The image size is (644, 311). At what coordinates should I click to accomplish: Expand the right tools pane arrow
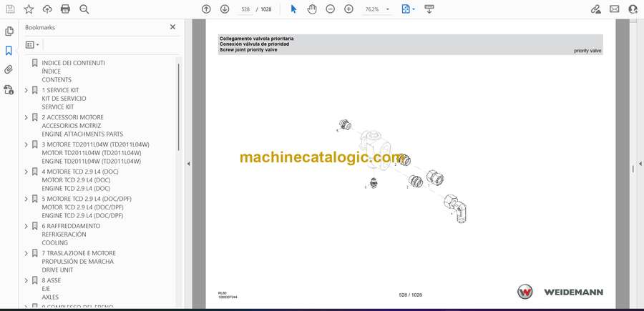pyautogui.click(x=640, y=164)
